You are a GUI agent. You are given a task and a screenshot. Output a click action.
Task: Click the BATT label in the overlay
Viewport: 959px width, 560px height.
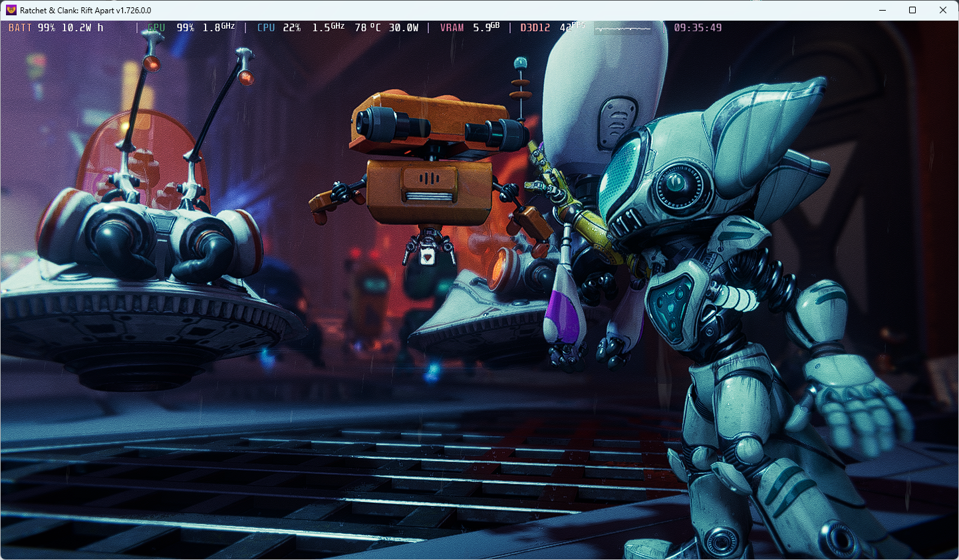[20, 28]
